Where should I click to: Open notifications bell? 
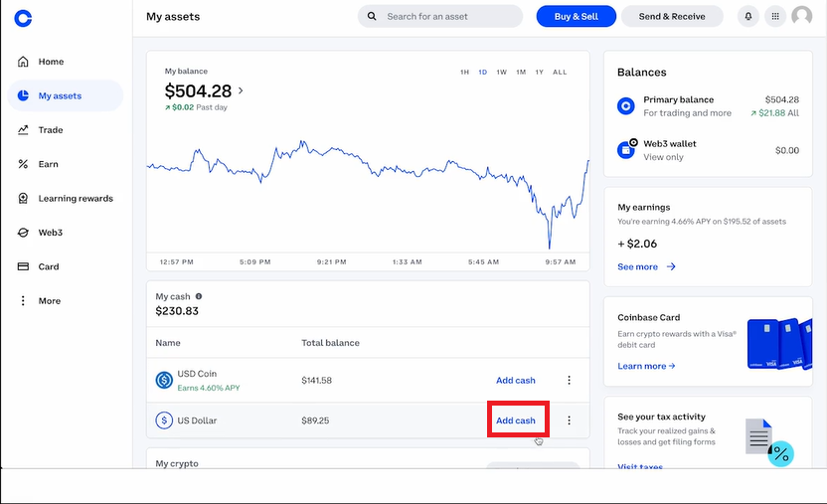(x=747, y=16)
